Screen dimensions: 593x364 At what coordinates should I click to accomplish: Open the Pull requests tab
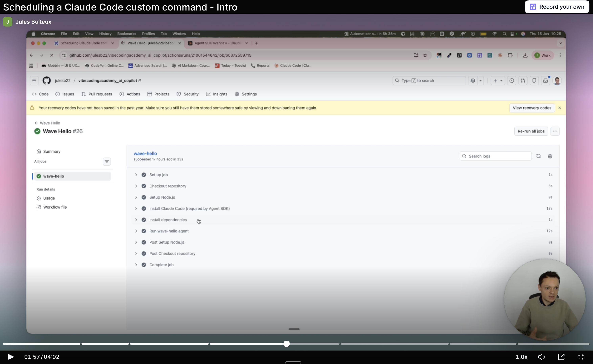[97, 94]
